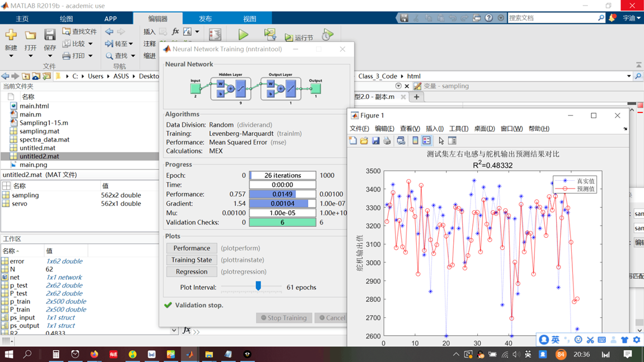Screen dimensions: 644x362
Task: Click the Plot Interval slider handle
Action: tap(258, 285)
